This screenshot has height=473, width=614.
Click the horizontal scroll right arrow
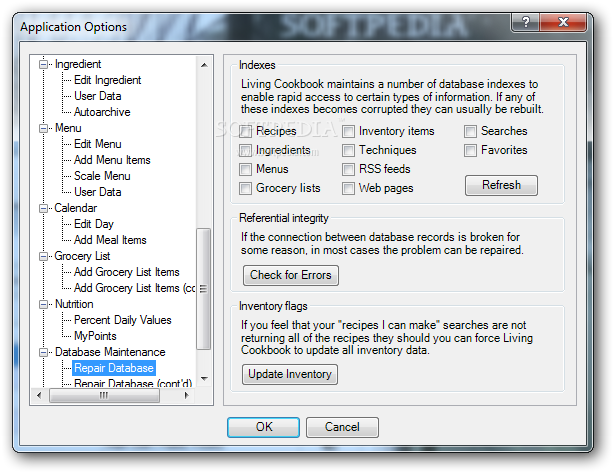(x=186, y=395)
